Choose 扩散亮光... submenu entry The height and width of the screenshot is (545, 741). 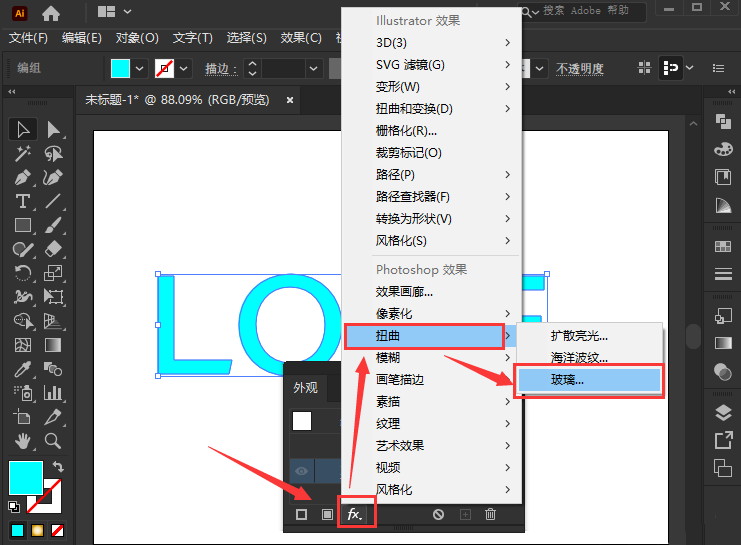tap(589, 336)
